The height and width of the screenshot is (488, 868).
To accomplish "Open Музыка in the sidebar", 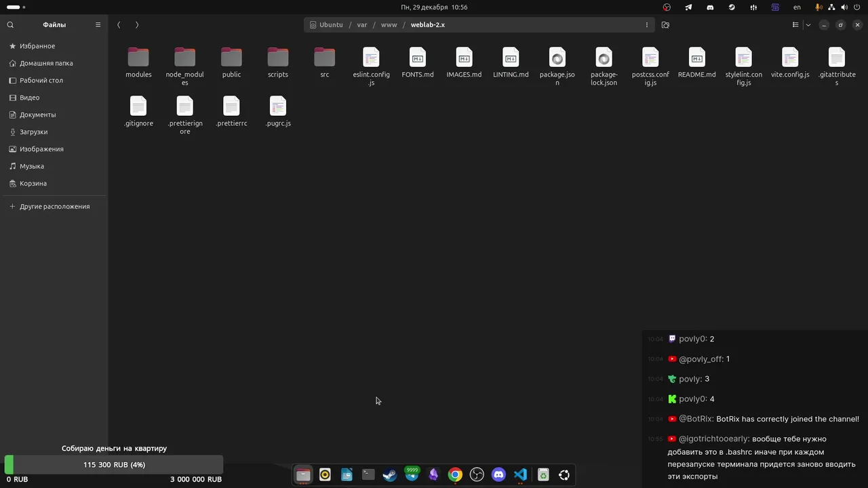I will coord(54,166).
